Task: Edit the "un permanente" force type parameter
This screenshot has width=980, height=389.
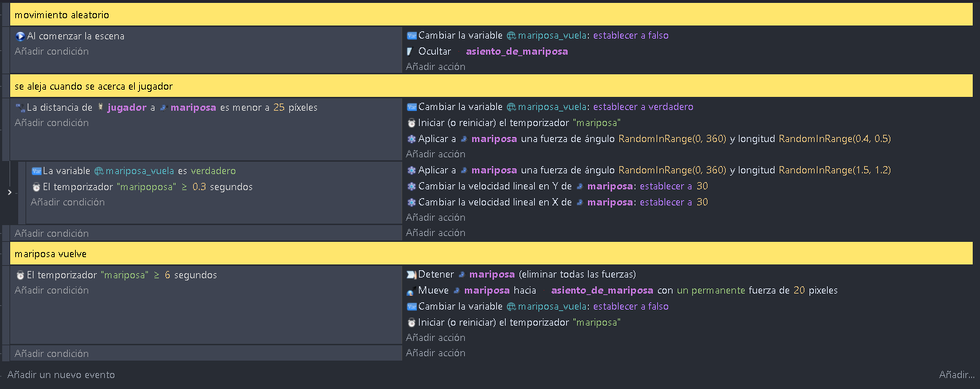Action: click(711, 290)
